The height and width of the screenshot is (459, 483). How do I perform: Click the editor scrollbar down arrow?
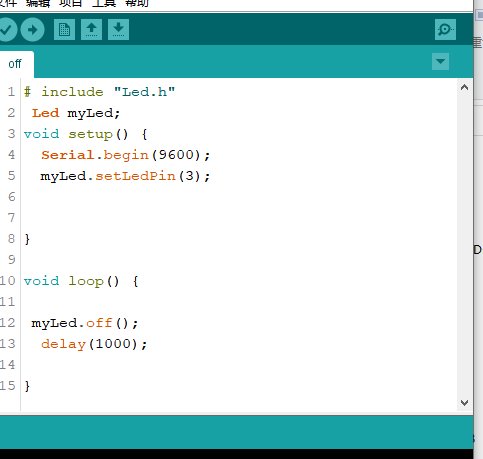coord(464,403)
